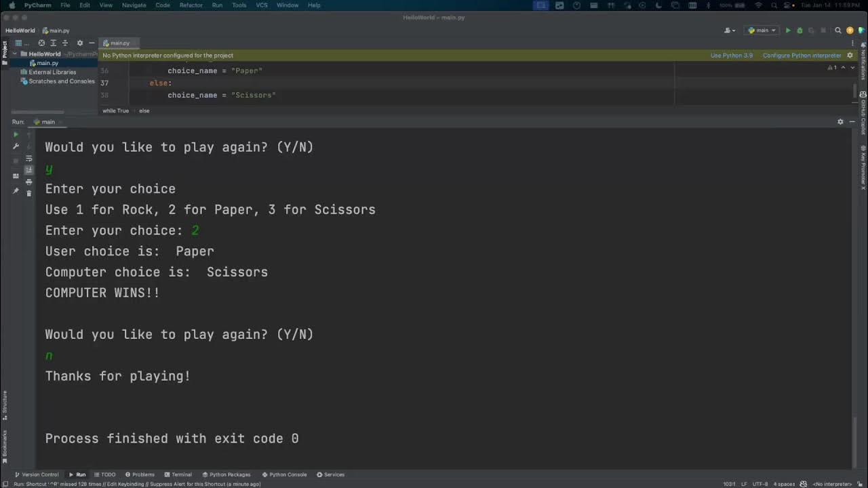Toggle the Project side tool window
This screenshot has height=488, width=868.
[4, 53]
